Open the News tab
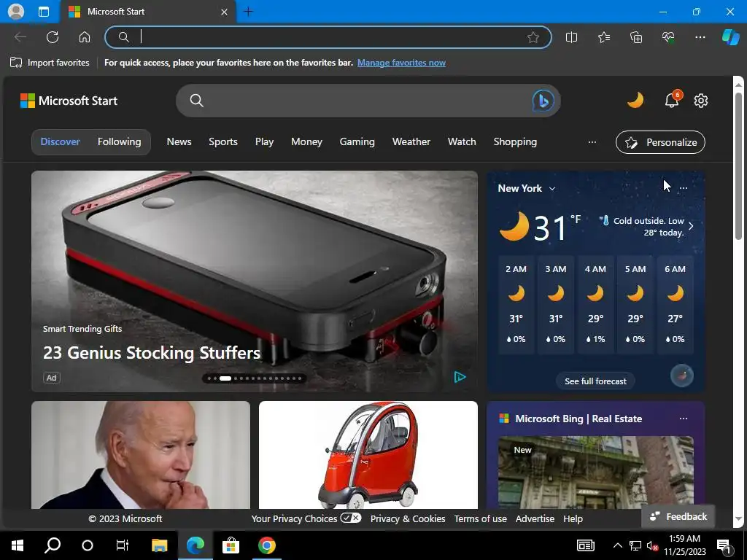 click(x=179, y=141)
